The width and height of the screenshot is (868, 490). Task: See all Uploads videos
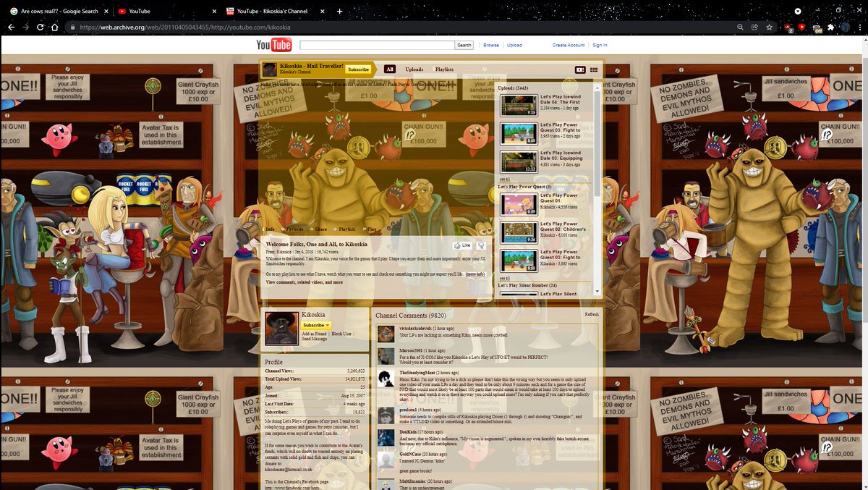(x=504, y=179)
